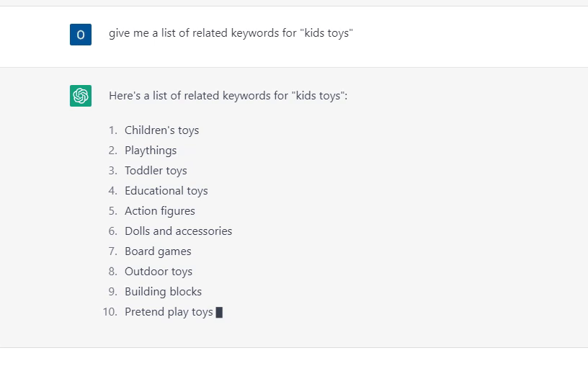Viewport: 588px width, 366px height.
Task: Click the user prompt about kids toys
Action: pos(231,33)
